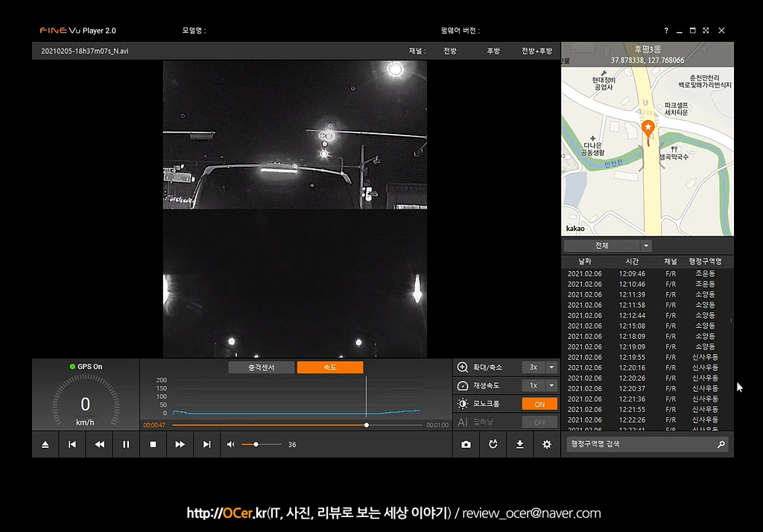The height and width of the screenshot is (532, 763).
Task: Select the 12:20:37 신사우동 recording
Action: point(645,389)
